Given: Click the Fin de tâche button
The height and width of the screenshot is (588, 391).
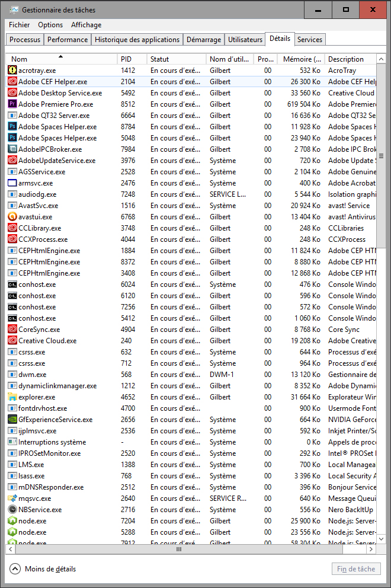Looking at the screenshot, I should (356, 569).
